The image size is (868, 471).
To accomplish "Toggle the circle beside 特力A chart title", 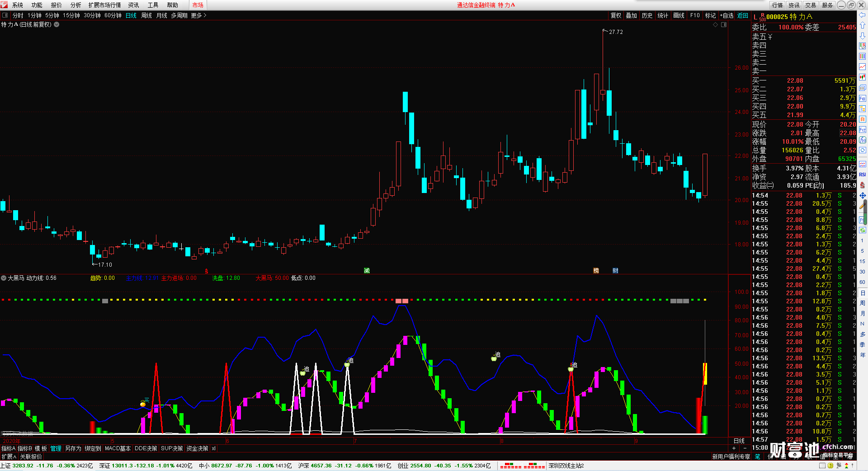I will pos(57,24).
